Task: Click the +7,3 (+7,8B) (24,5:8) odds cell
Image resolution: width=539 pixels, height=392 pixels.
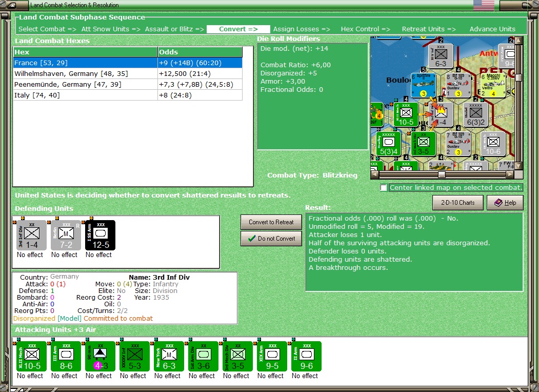Action: coord(200,84)
